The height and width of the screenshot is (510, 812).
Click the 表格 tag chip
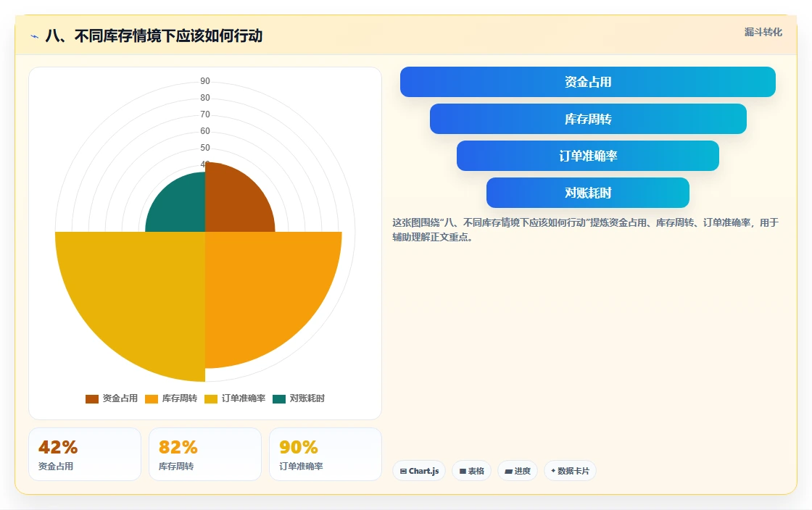471,471
